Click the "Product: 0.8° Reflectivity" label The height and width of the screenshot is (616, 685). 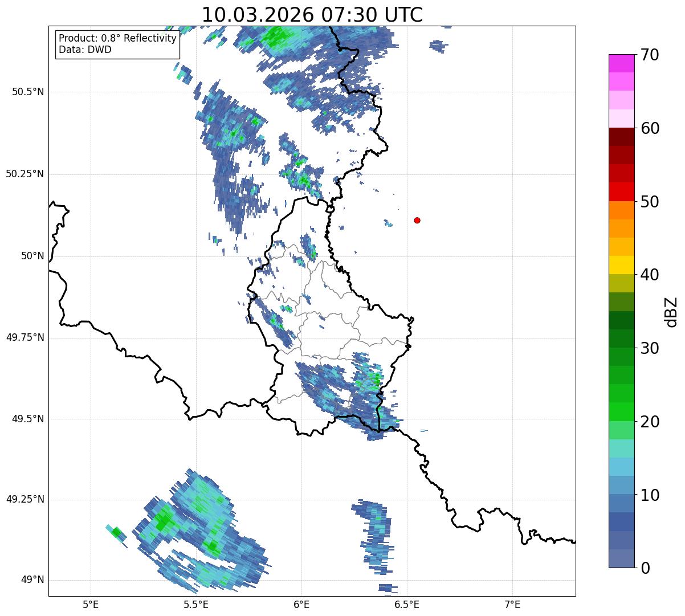[118, 38]
